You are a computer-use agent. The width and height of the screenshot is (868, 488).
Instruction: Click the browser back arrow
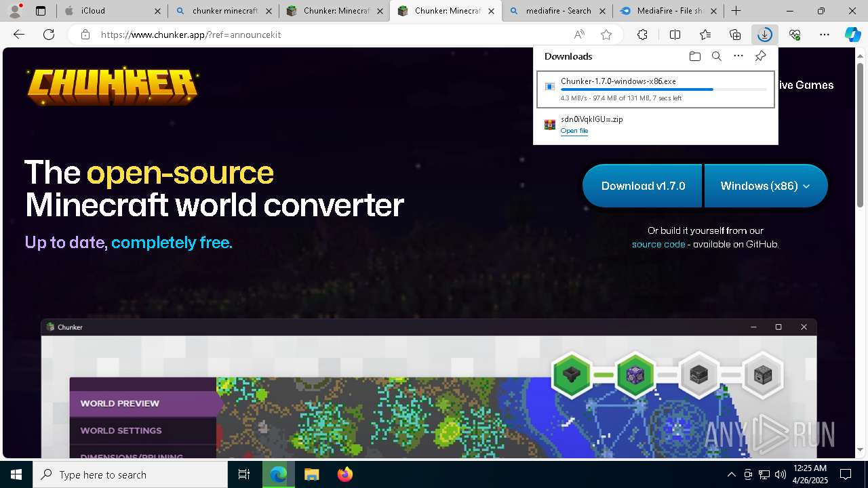tap(19, 35)
